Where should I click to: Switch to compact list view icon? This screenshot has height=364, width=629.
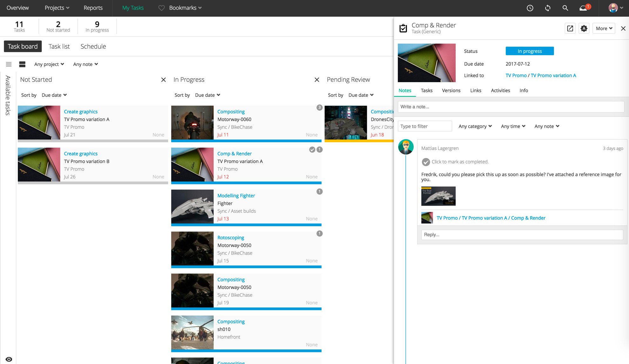(9, 64)
